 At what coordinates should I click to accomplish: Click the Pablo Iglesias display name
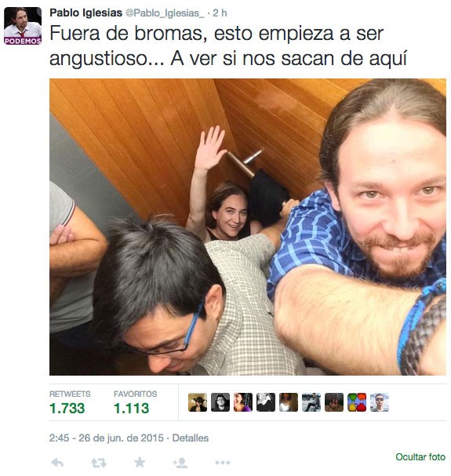(x=86, y=13)
